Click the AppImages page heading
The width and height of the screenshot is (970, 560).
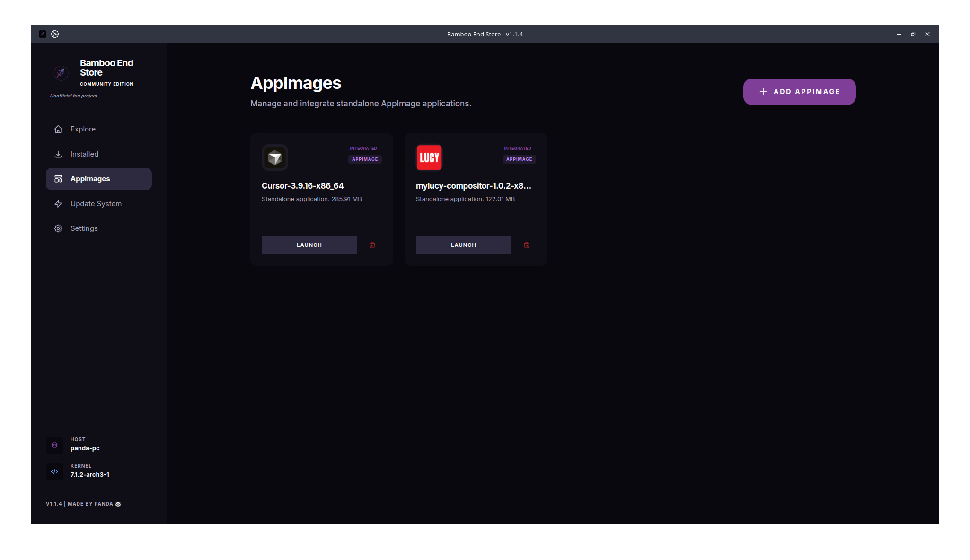click(296, 83)
